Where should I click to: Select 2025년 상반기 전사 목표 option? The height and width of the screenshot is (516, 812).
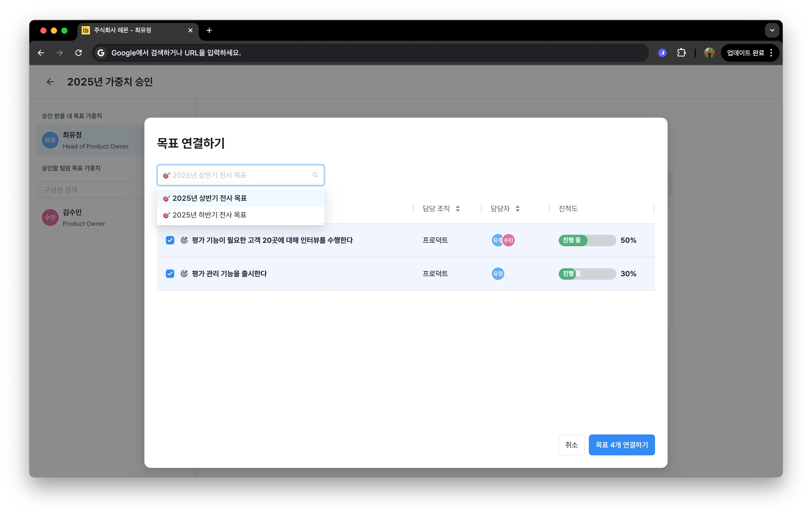click(x=240, y=198)
